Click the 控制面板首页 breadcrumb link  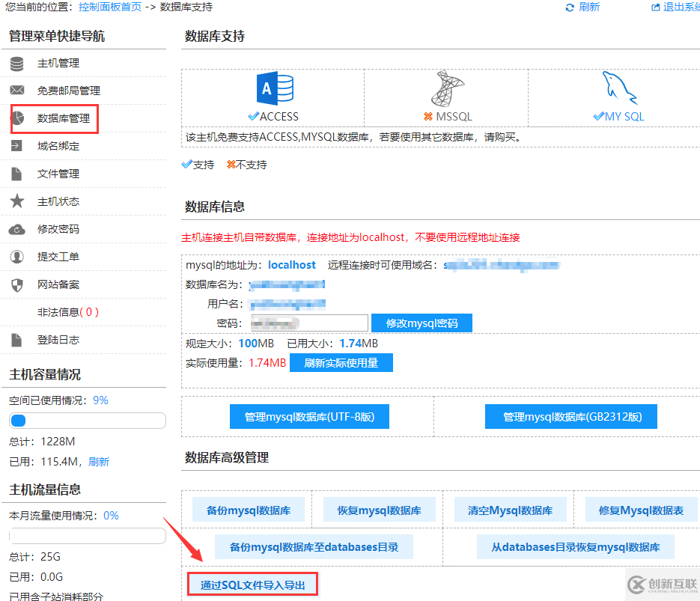[110, 7]
